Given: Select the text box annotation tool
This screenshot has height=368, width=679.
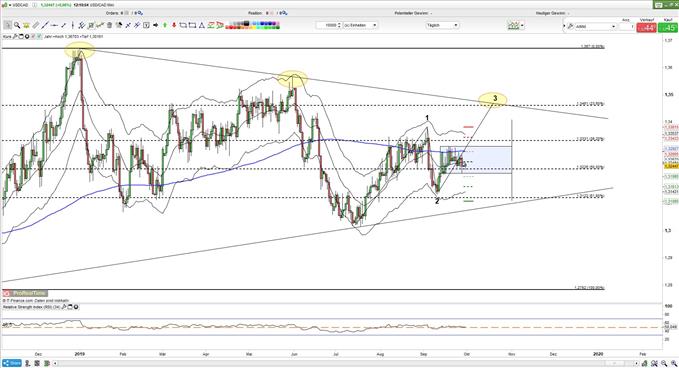Looking at the screenshot, I should coord(146,25).
